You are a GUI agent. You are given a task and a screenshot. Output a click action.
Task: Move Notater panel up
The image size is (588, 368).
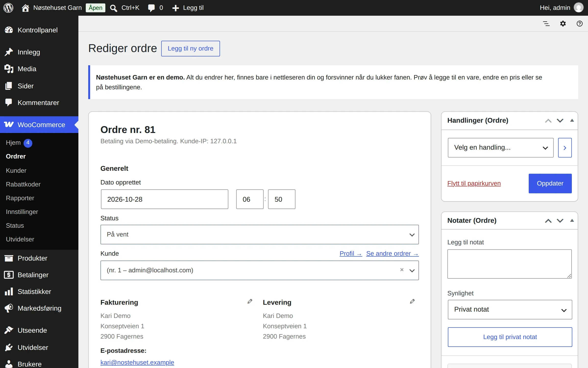[x=548, y=221]
